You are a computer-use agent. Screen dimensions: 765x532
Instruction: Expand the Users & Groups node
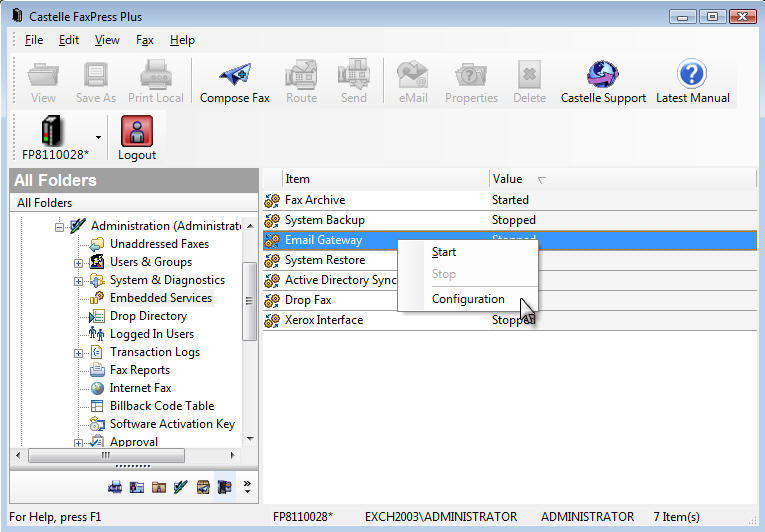coord(79,262)
